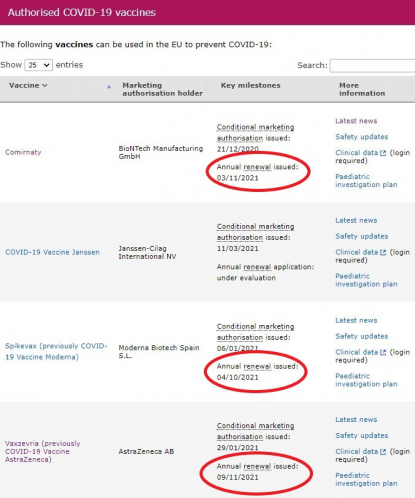Click Janssen's Clinical data external link icon
The image size is (415, 498).
click(383, 252)
